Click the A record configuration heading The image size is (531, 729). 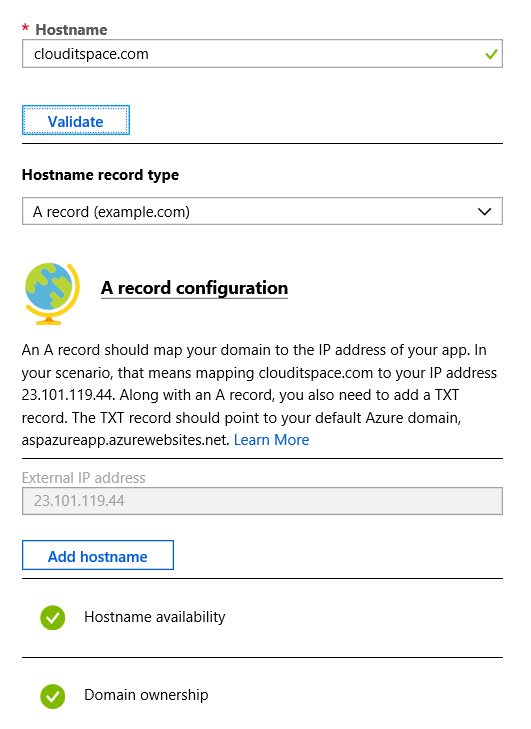click(x=194, y=288)
